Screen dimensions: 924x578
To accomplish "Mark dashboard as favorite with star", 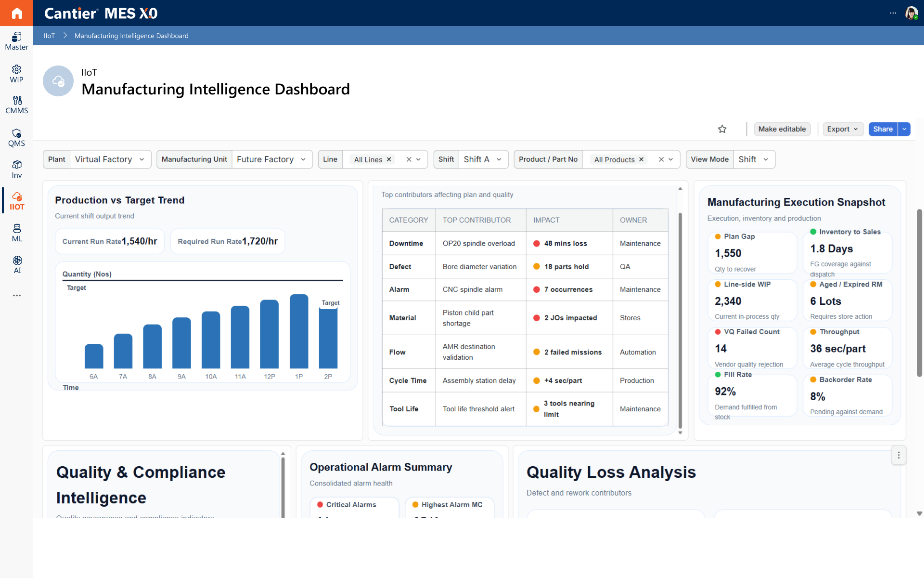I will [x=722, y=129].
